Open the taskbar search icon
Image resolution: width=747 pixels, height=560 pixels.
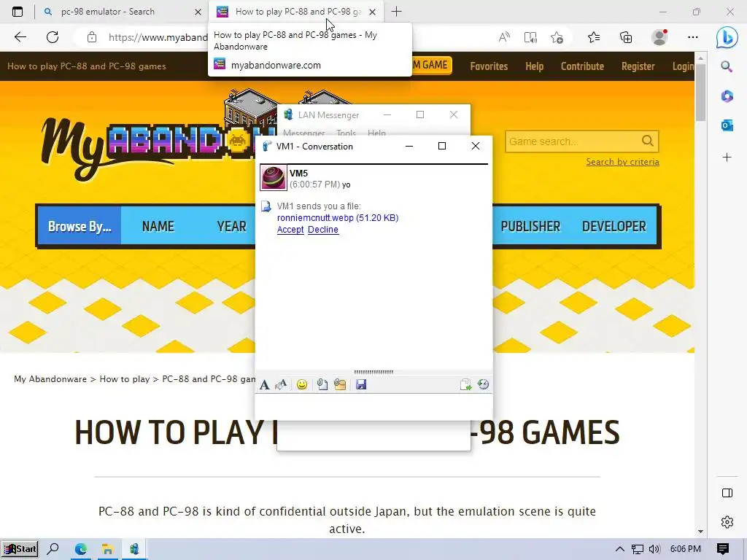click(53, 549)
